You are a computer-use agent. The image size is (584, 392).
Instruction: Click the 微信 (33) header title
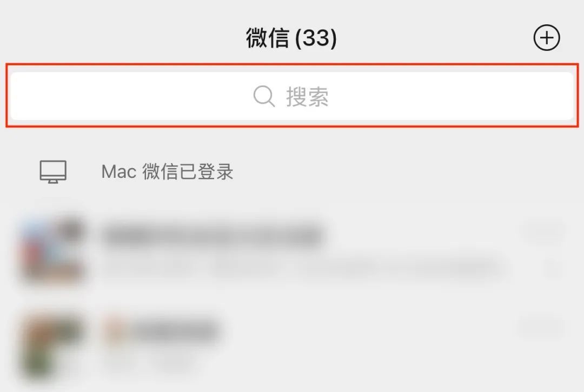(x=291, y=38)
